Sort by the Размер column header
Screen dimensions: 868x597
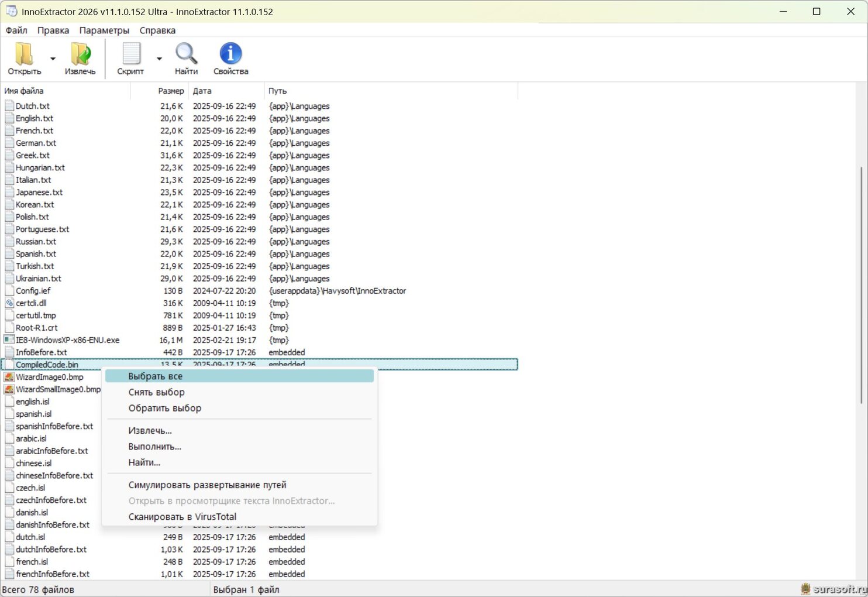pos(160,91)
